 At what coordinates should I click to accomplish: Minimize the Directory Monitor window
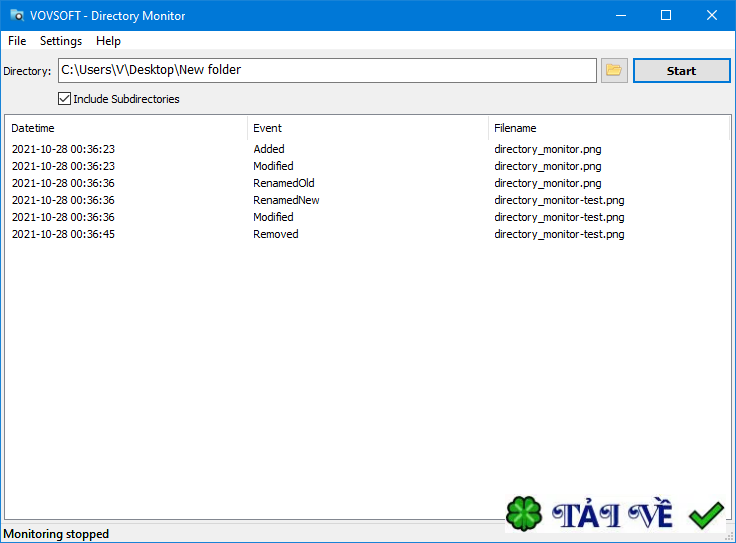pos(621,15)
